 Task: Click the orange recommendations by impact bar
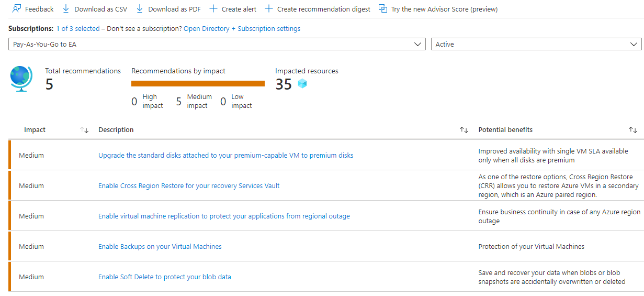(x=198, y=83)
